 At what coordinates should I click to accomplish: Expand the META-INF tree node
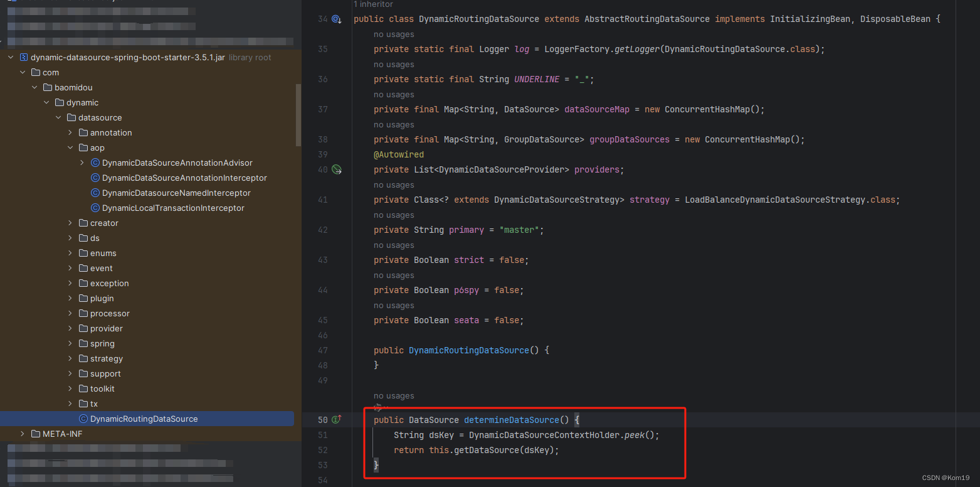(23, 434)
